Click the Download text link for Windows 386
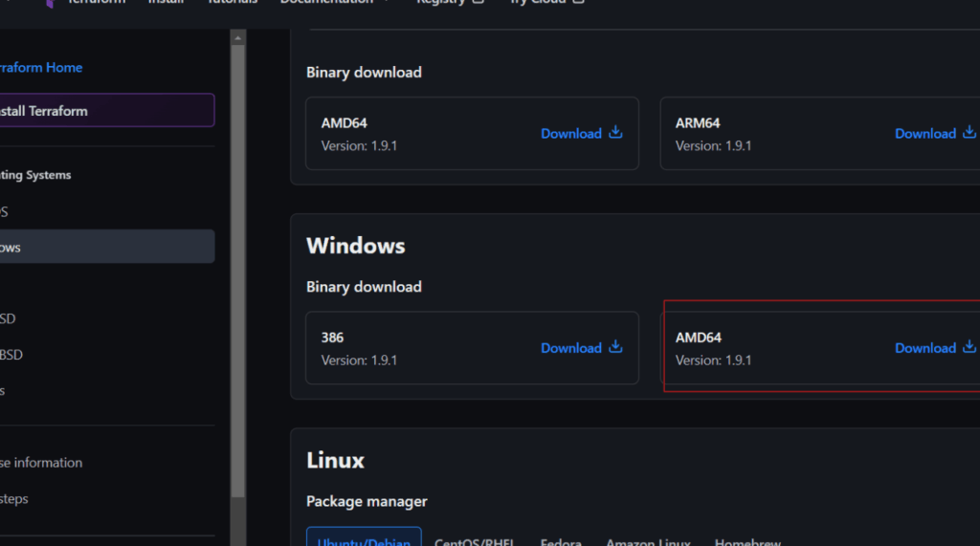Image resolution: width=980 pixels, height=546 pixels. click(571, 348)
